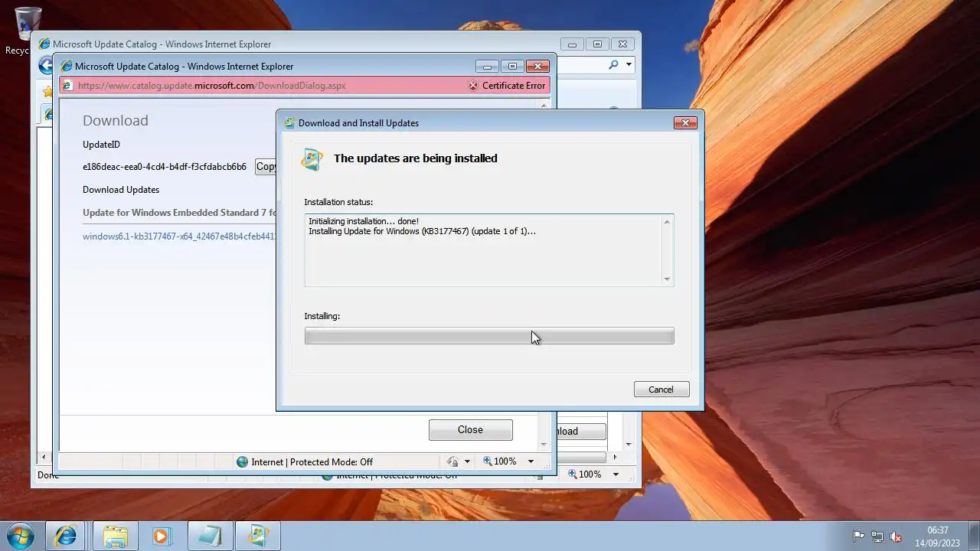Screen dimensions: 980x551
Task: Open the windows6.1-kb3177467-x64 download link
Action: [x=179, y=236]
